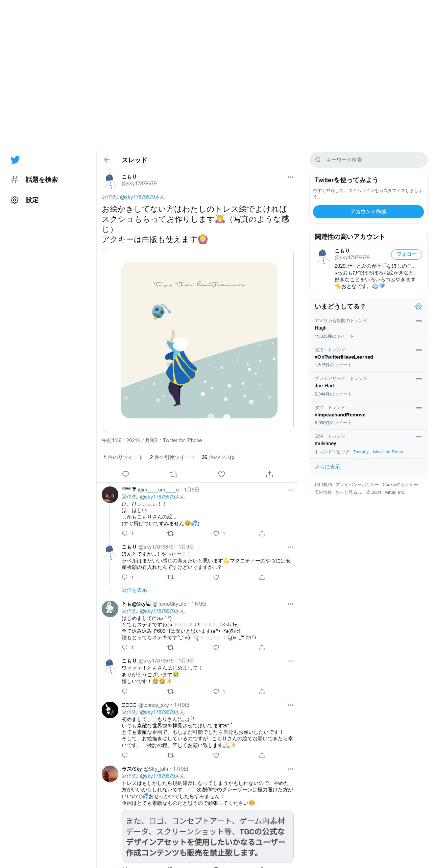434x868 pixels.
Task: Retweet the main tweet by こもり
Action: click(173, 474)
